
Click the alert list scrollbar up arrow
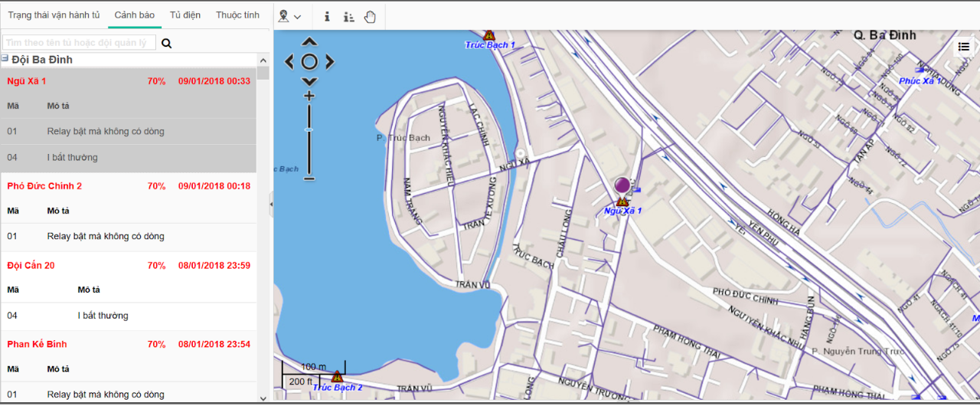(263, 60)
